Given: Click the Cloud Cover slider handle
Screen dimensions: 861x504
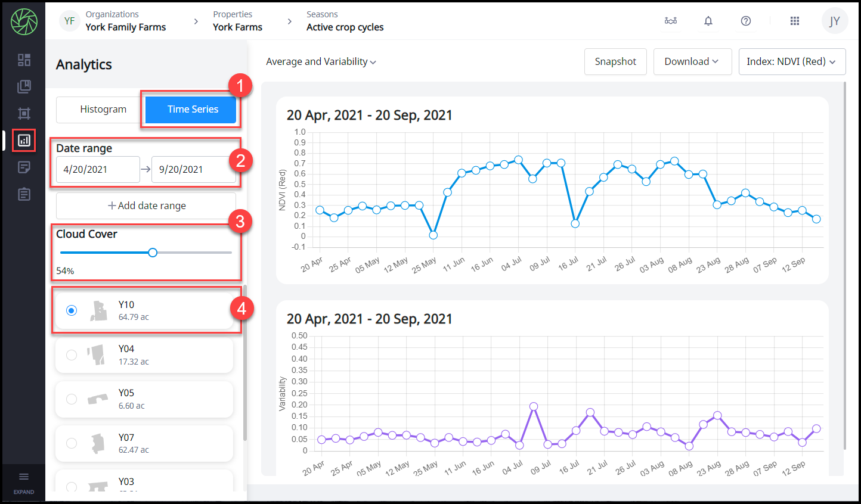Looking at the screenshot, I should 153,253.
